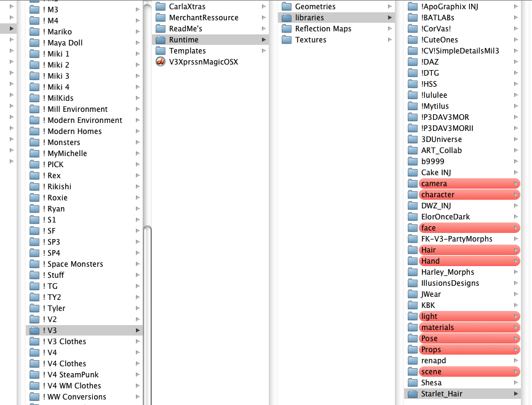Screen dimensions: 532x405
Task: Click the folder icon next to light
Action: coord(413,317)
